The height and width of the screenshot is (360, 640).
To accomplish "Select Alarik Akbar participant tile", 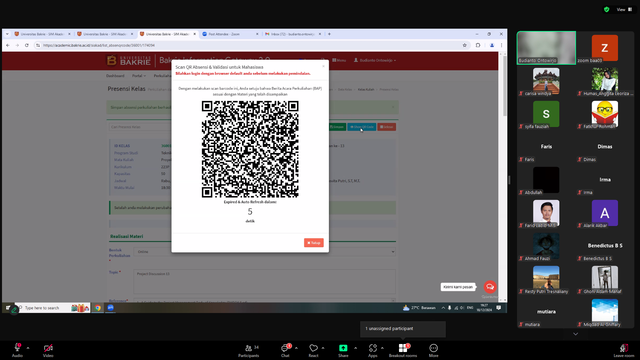I will [x=604, y=213].
